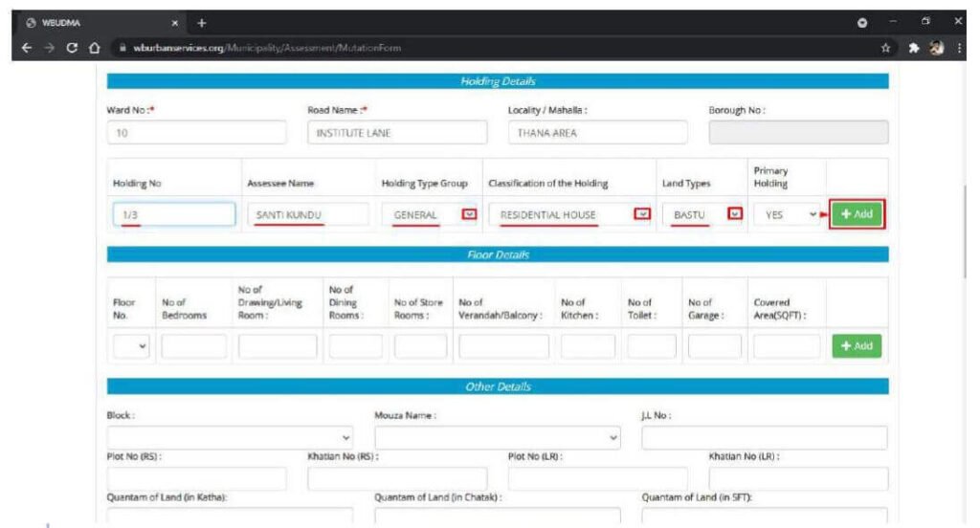Click the No of Drawing/Living Room field

point(278,345)
